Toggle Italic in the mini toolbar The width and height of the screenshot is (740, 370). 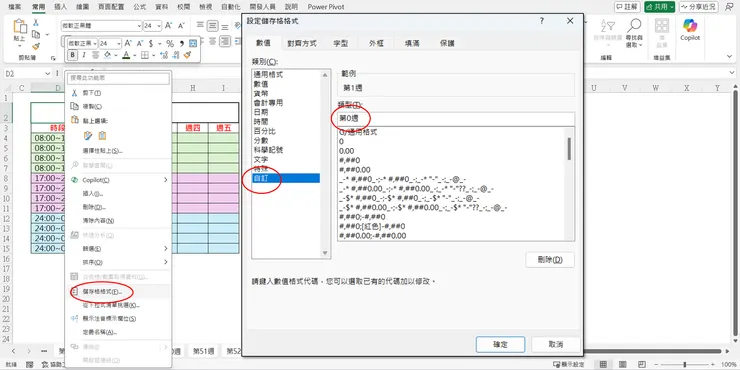[x=84, y=55]
